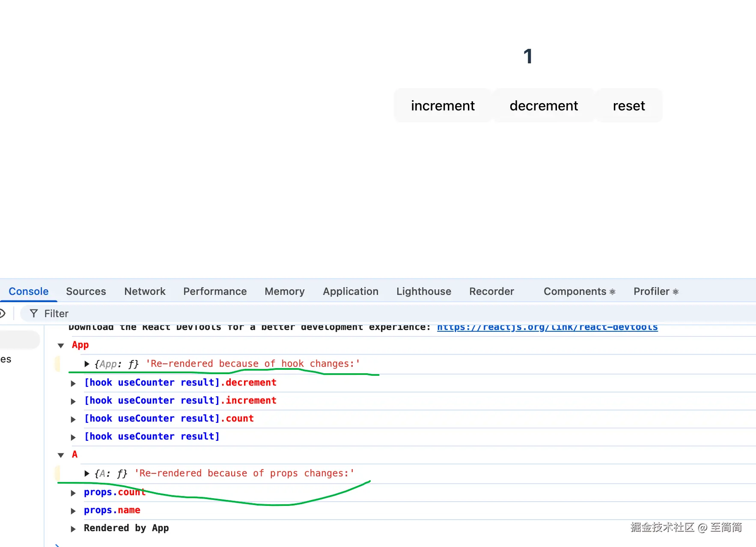Viewport: 756px width, 547px height.
Task: Expand the useCounter result.count entry
Action: [73, 419]
